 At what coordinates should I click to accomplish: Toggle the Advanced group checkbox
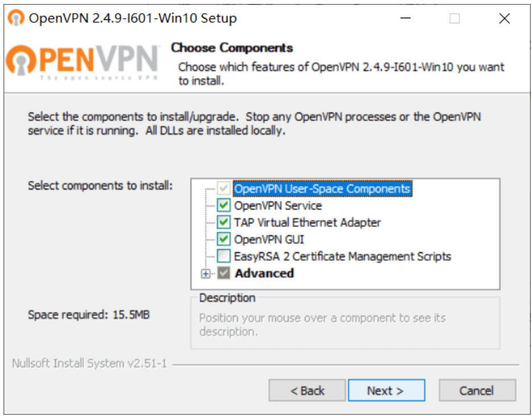tap(224, 273)
